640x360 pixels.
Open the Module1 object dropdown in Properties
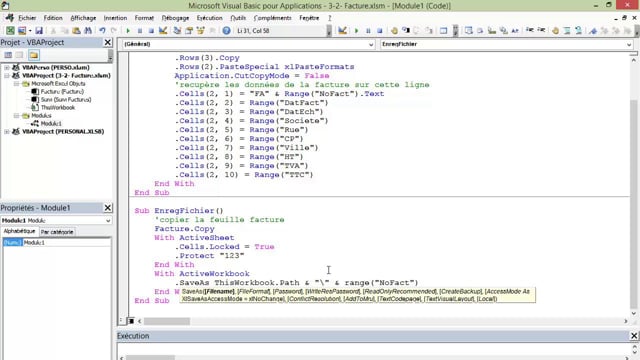(x=108, y=220)
